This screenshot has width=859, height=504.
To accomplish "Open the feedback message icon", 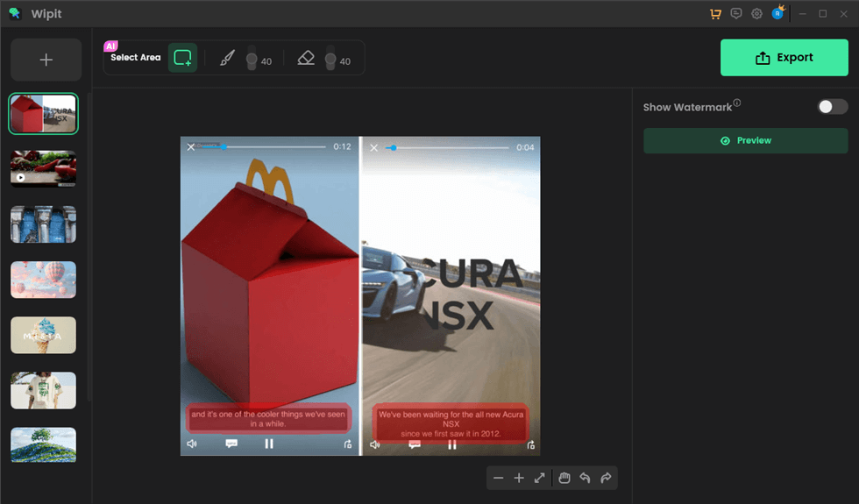I will (x=736, y=14).
